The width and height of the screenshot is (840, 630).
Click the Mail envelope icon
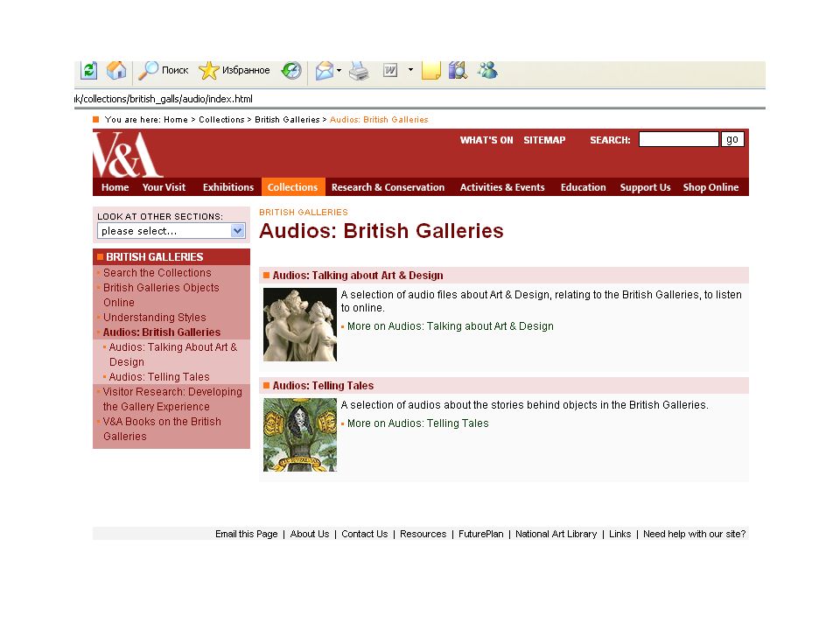tap(324, 70)
